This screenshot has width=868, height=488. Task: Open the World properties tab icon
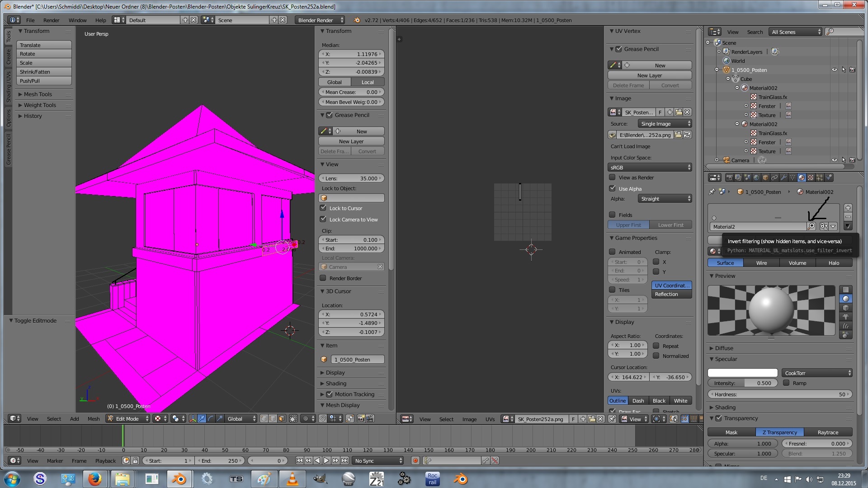click(x=756, y=178)
